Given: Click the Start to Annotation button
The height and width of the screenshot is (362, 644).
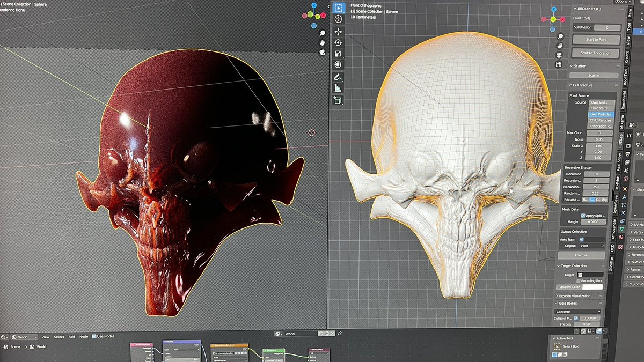Looking at the screenshot, I should click(x=595, y=53).
